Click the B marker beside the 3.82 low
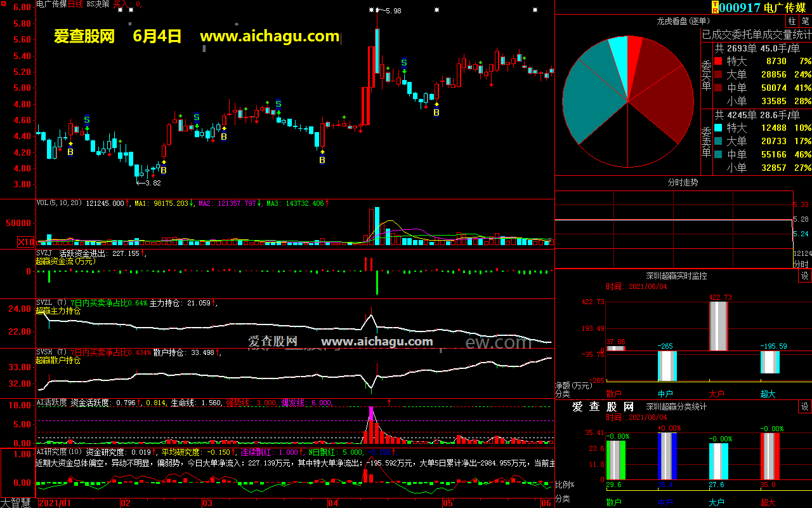 [164, 170]
